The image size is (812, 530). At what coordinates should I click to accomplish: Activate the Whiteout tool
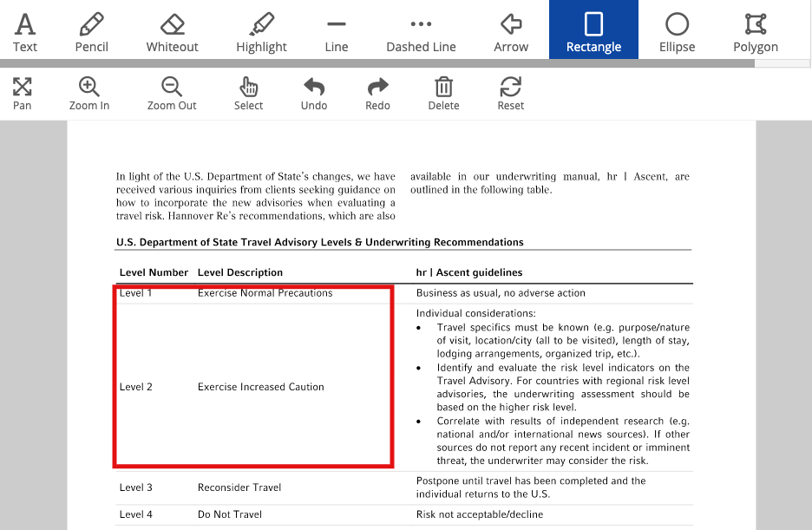tap(171, 29)
